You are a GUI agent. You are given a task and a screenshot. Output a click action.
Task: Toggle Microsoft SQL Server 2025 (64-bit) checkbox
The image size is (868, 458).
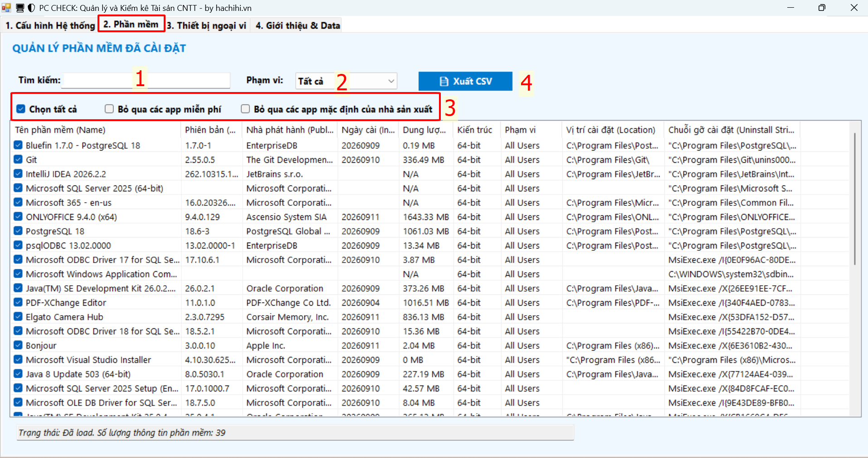[x=18, y=188]
